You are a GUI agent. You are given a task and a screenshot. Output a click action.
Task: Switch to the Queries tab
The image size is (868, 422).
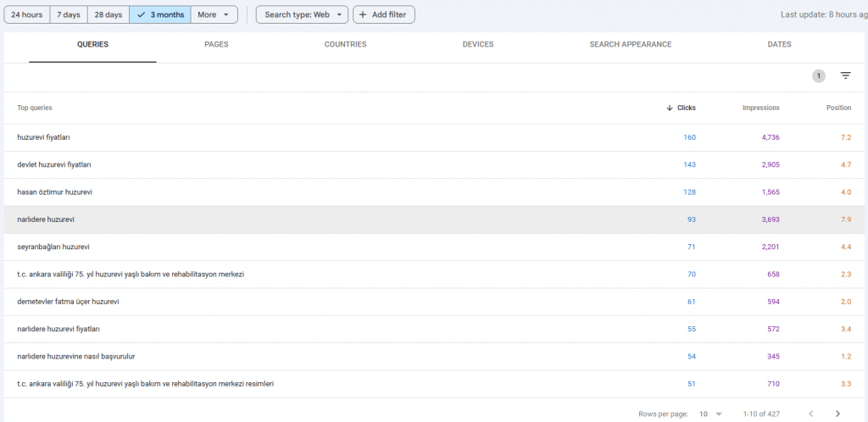pyautogui.click(x=92, y=45)
